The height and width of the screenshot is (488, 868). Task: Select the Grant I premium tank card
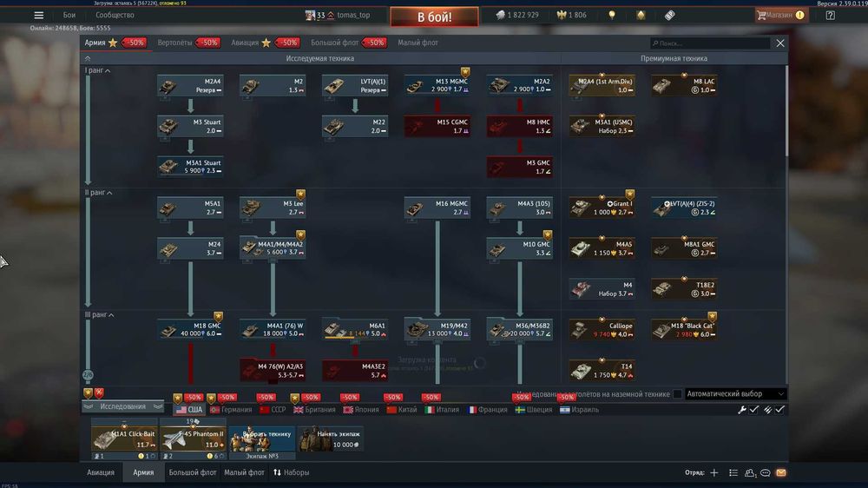coord(602,208)
